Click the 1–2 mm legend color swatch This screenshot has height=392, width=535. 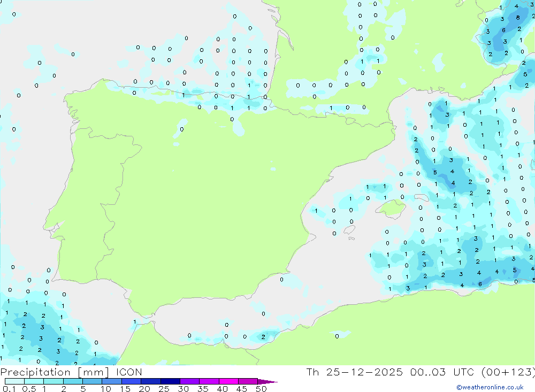pos(53,381)
